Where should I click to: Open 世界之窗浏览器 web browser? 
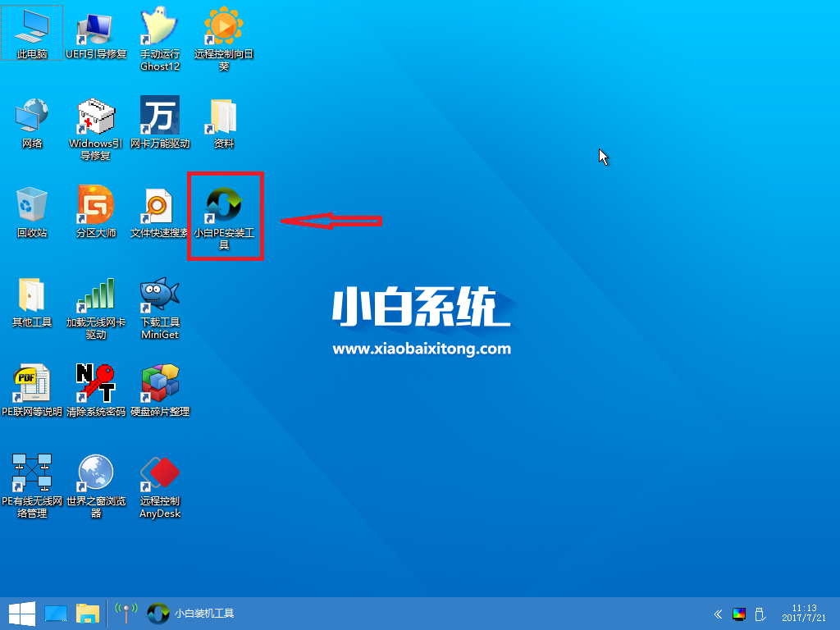[x=96, y=474]
